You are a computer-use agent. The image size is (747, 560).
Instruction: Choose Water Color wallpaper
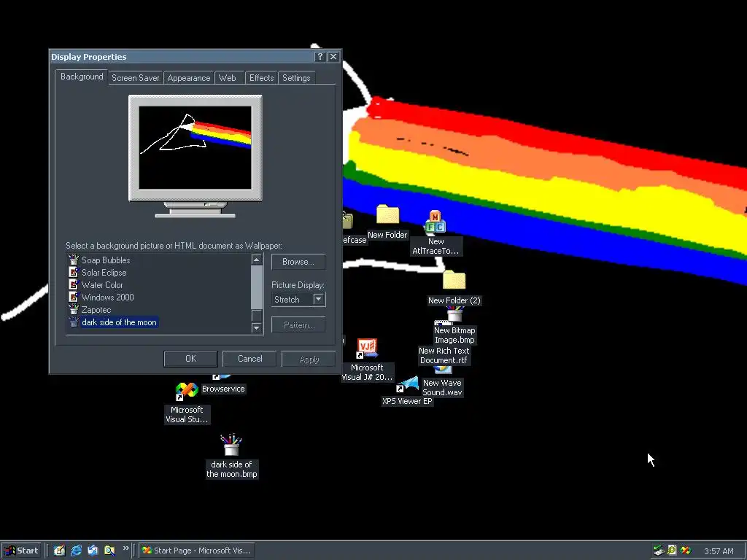pyautogui.click(x=102, y=285)
